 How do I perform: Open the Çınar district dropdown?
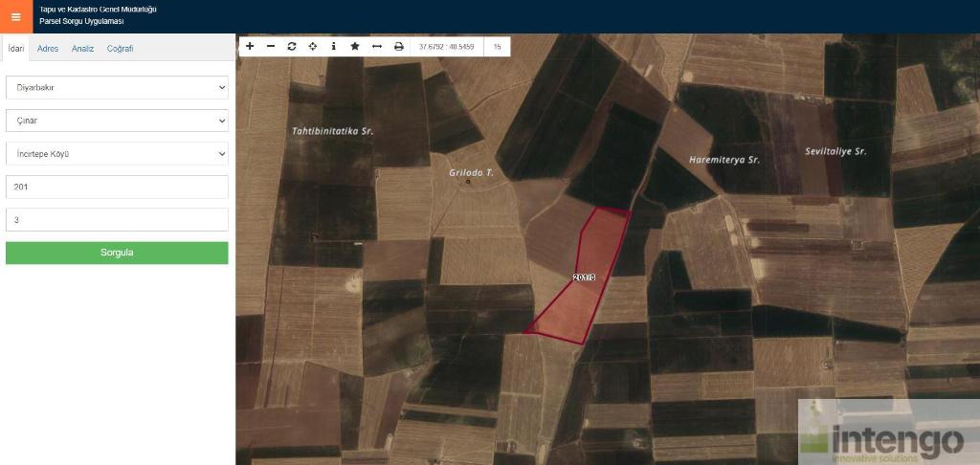point(117,121)
